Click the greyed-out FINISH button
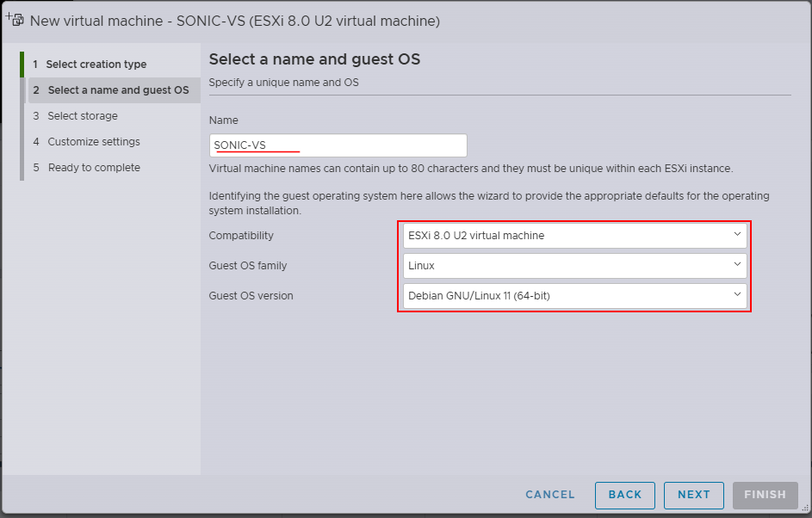812x518 pixels. click(x=765, y=496)
